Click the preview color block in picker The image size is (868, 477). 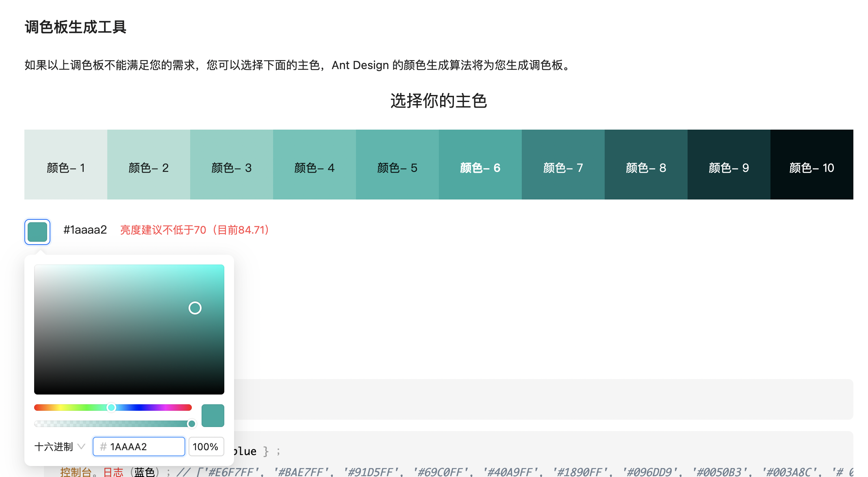click(213, 416)
